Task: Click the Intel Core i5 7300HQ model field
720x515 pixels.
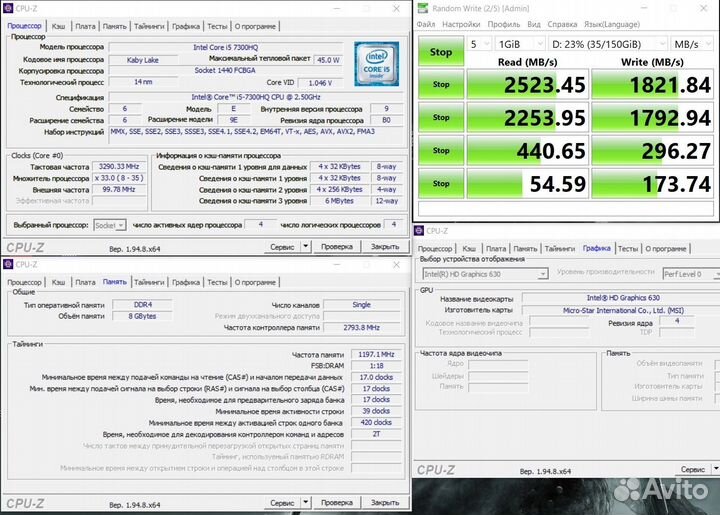Action: click(225, 47)
